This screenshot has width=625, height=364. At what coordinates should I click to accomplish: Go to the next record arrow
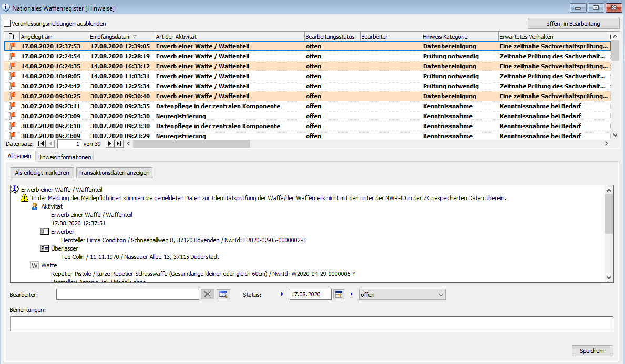[110, 144]
